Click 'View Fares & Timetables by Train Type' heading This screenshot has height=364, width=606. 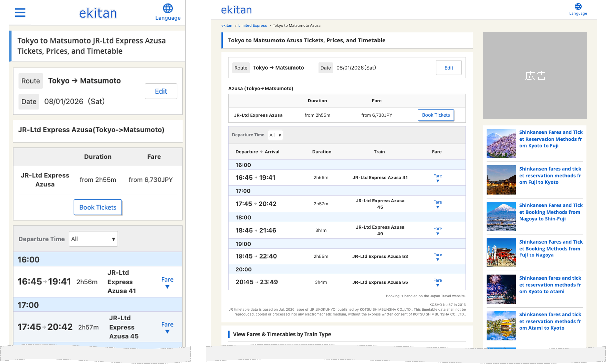tap(282, 334)
